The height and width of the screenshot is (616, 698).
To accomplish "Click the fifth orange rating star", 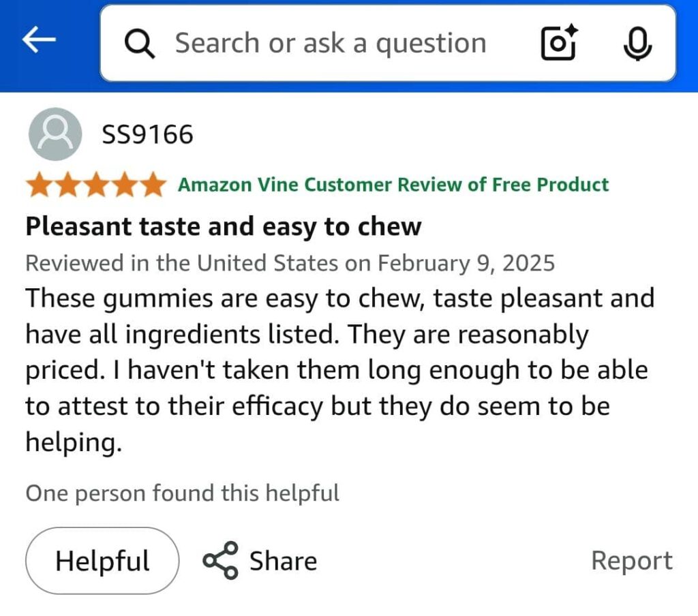I will pyautogui.click(x=152, y=185).
